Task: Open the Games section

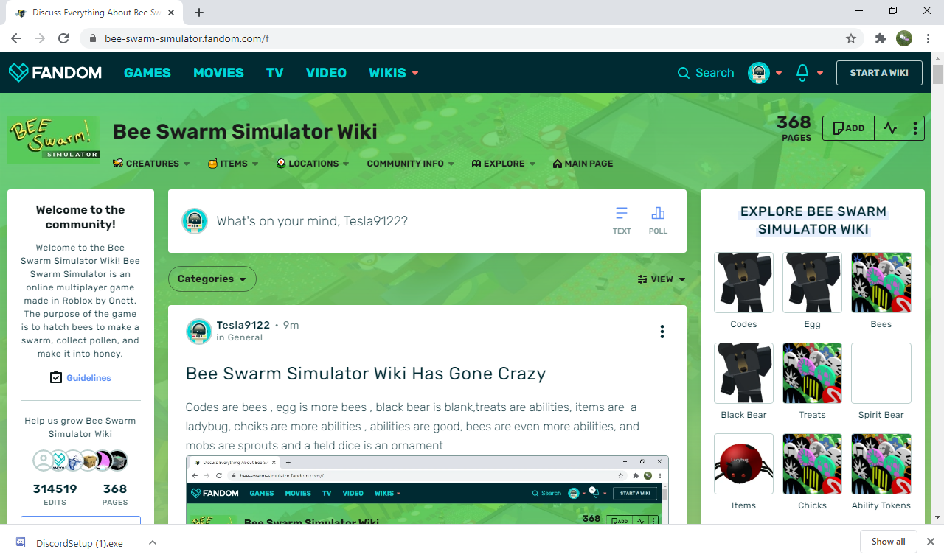Action: 147,72
